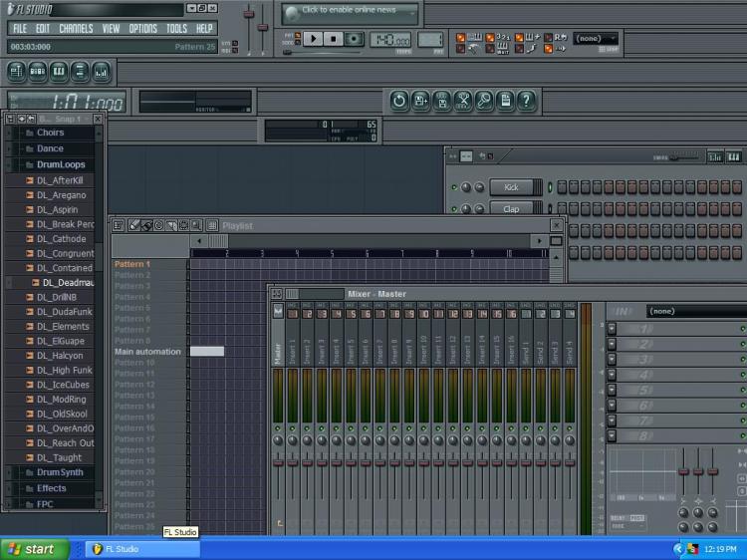Toggle first step of the Kick sequencer

point(562,187)
